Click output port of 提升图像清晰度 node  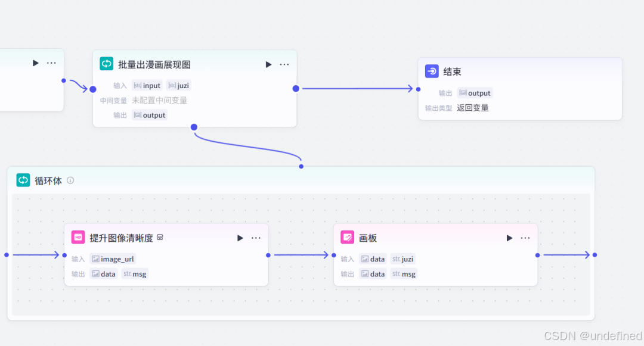268,255
